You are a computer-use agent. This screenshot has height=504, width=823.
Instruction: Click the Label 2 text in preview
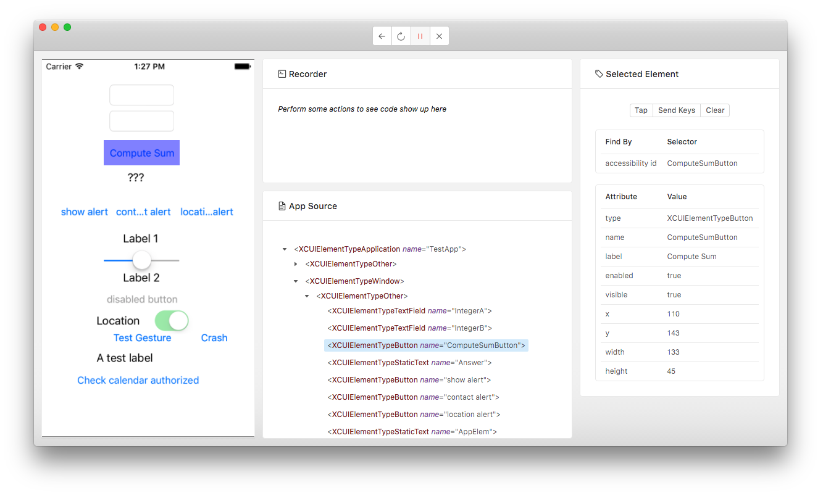click(x=141, y=278)
